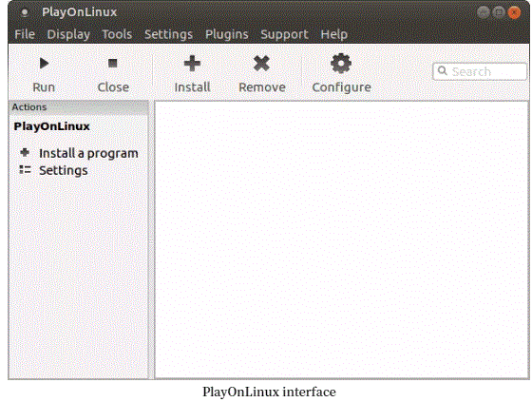Open Configure via the gear icon
Screen dimensions: 532x402
pyautogui.click(x=341, y=64)
